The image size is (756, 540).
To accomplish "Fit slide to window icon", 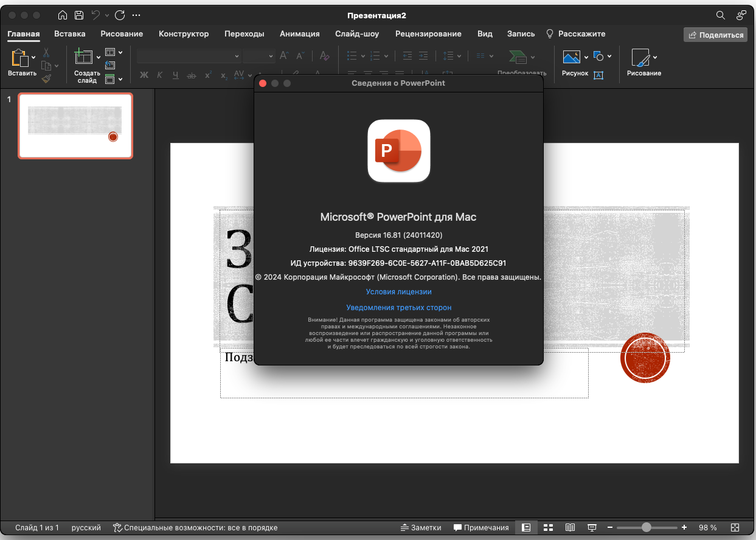I will (735, 527).
